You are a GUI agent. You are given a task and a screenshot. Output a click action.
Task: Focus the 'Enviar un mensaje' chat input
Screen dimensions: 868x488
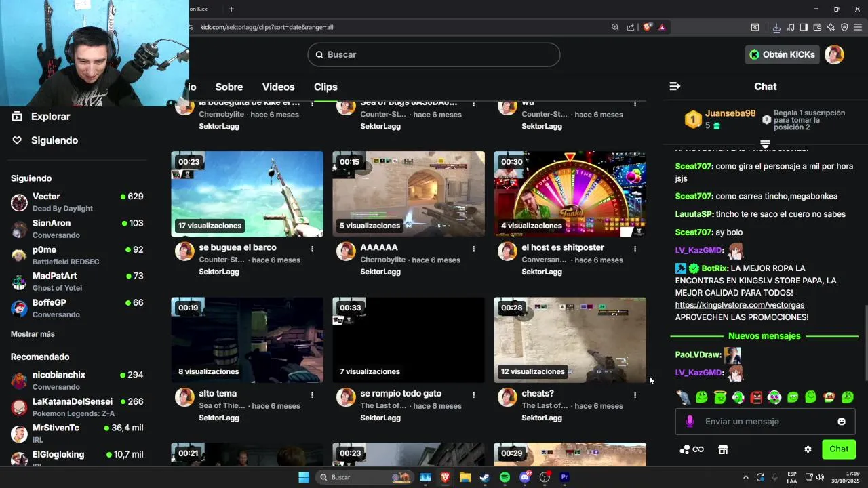[765, 422]
